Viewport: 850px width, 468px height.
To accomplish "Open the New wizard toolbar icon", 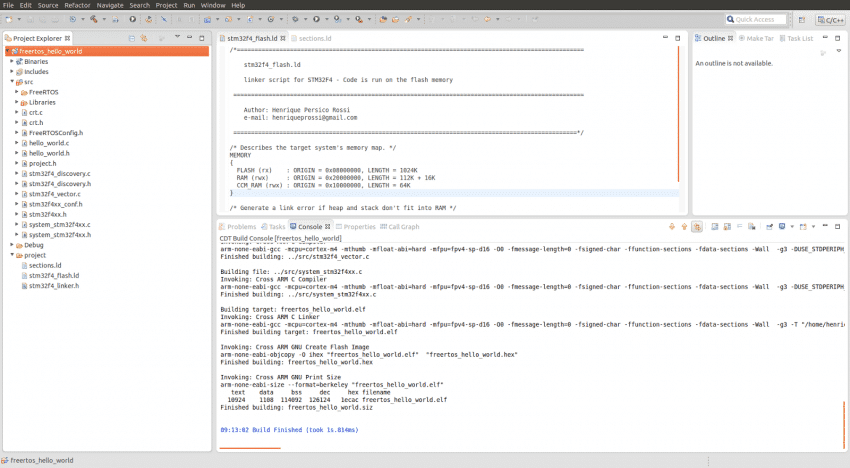I will (x=9, y=19).
